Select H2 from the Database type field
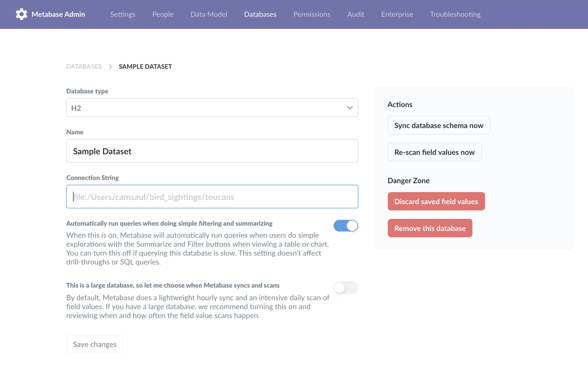 coord(212,108)
